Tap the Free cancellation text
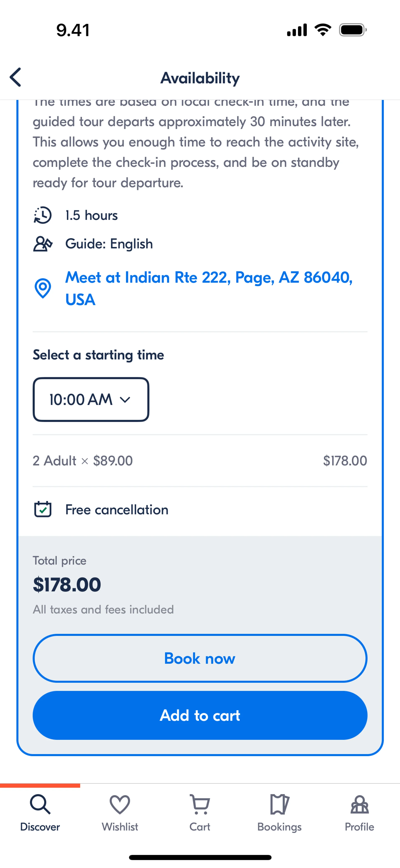 point(117,510)
